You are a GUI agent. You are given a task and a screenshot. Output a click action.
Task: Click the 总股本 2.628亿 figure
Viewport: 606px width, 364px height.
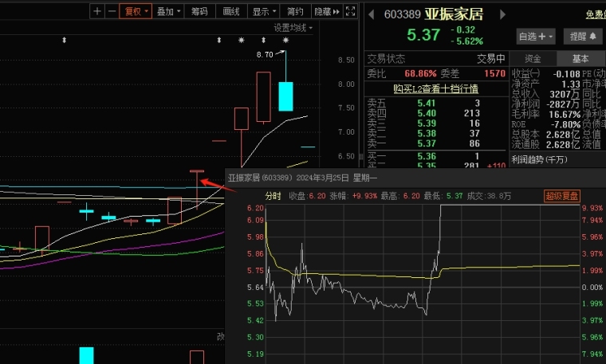click(563, 135)
